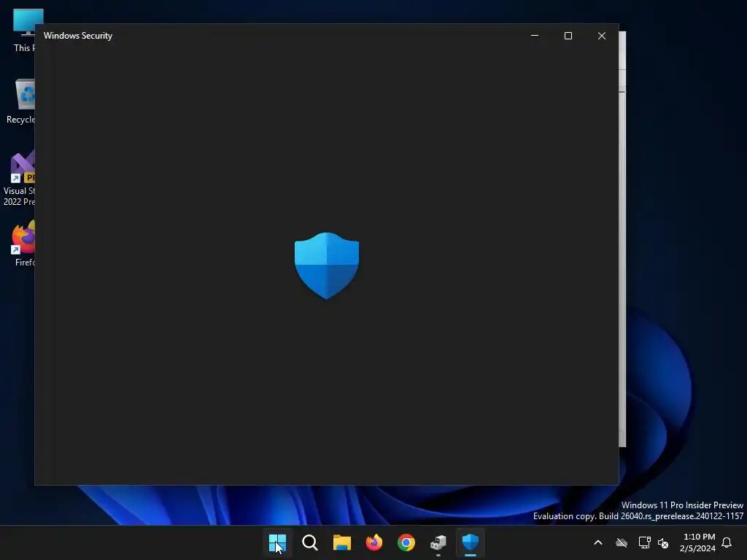Launch File Explorer from the taskbar
747x560 pixels.
(342, 542)
